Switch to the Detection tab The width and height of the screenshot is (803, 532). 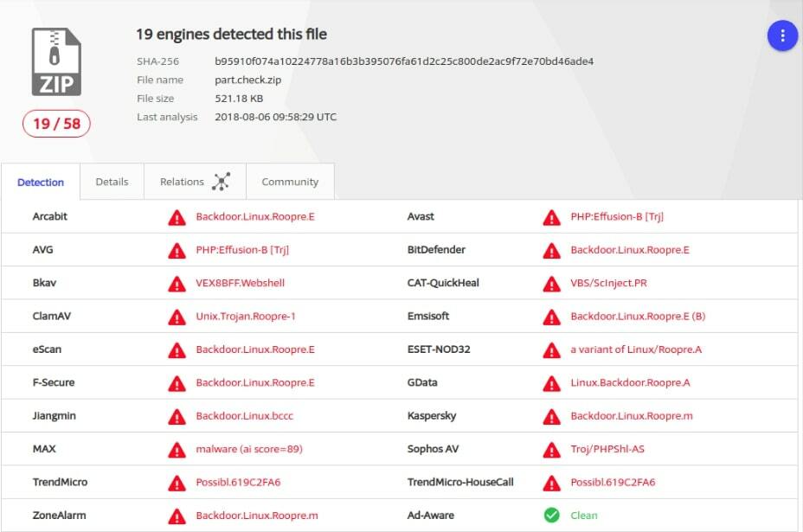click(x=41, y=182)
